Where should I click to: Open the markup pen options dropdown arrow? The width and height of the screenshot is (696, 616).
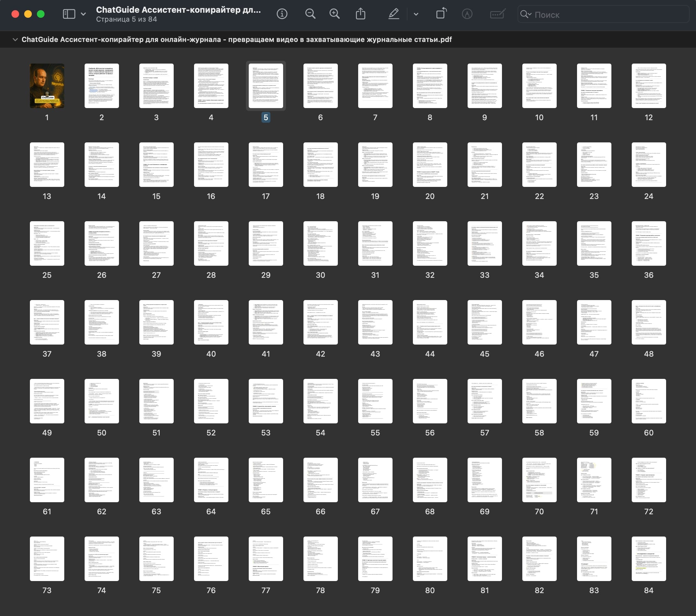click(416, 14)
